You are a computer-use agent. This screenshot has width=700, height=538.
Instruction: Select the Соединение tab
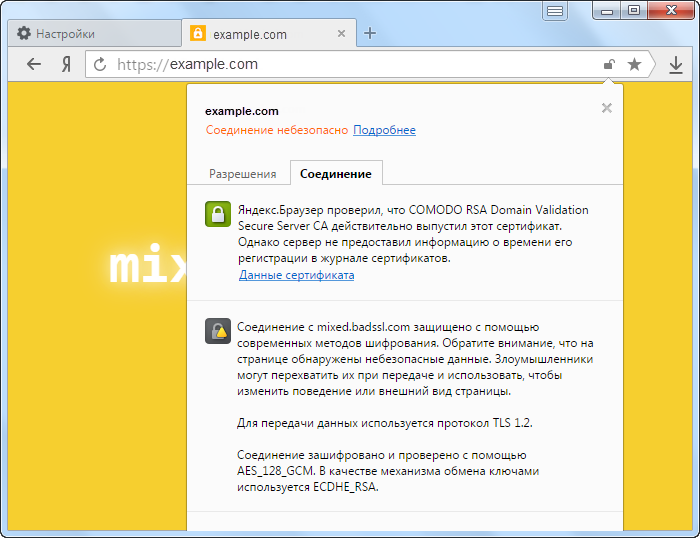[x=336, y=173]
